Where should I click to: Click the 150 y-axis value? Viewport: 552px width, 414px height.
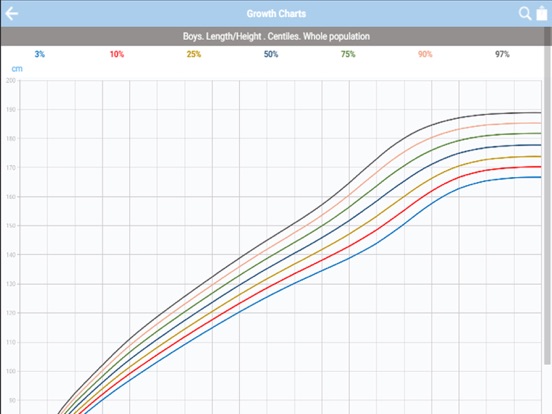pos(11,226)
